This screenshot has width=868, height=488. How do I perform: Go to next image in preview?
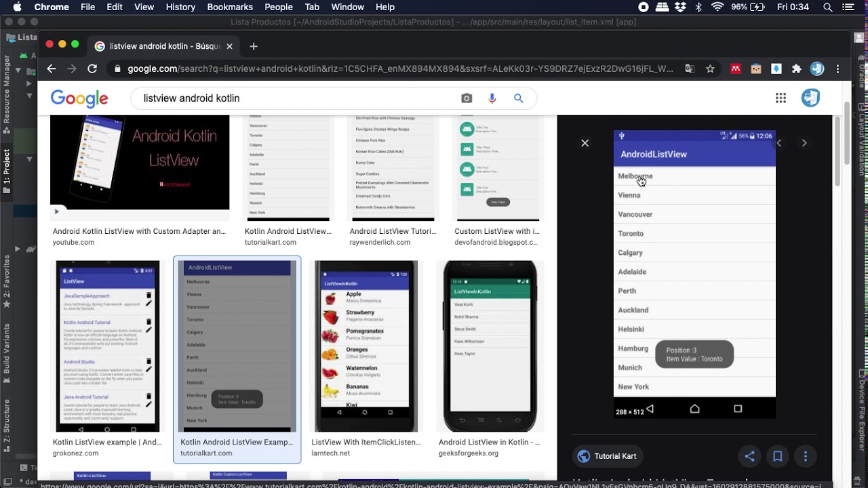804,143
